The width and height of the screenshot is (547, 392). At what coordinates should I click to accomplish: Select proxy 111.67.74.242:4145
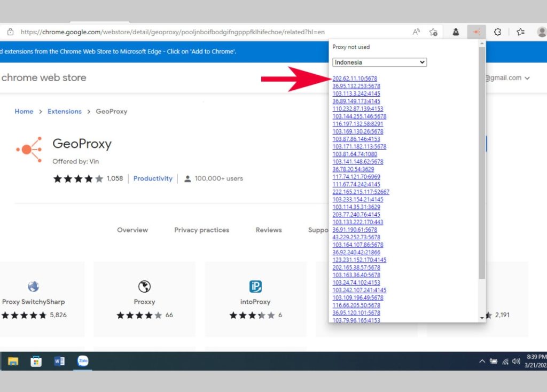tap(356, 184)
